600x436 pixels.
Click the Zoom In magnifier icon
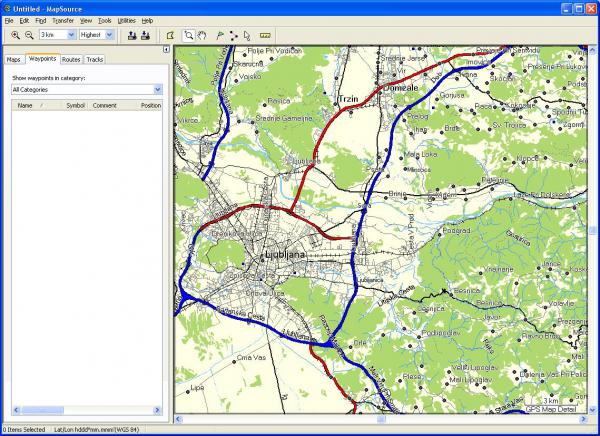click(16, 35)
